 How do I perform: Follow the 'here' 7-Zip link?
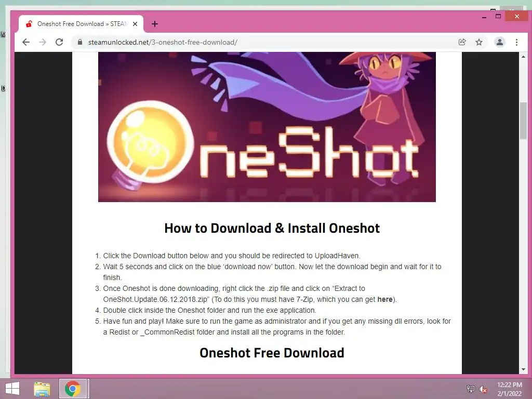point(385,299)
